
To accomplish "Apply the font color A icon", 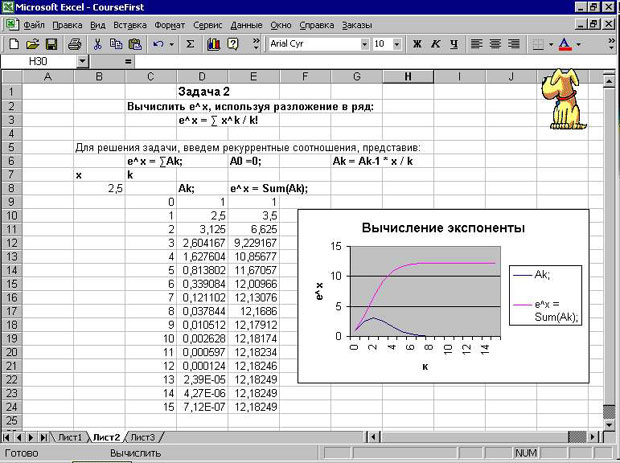I will pos(565,44).
